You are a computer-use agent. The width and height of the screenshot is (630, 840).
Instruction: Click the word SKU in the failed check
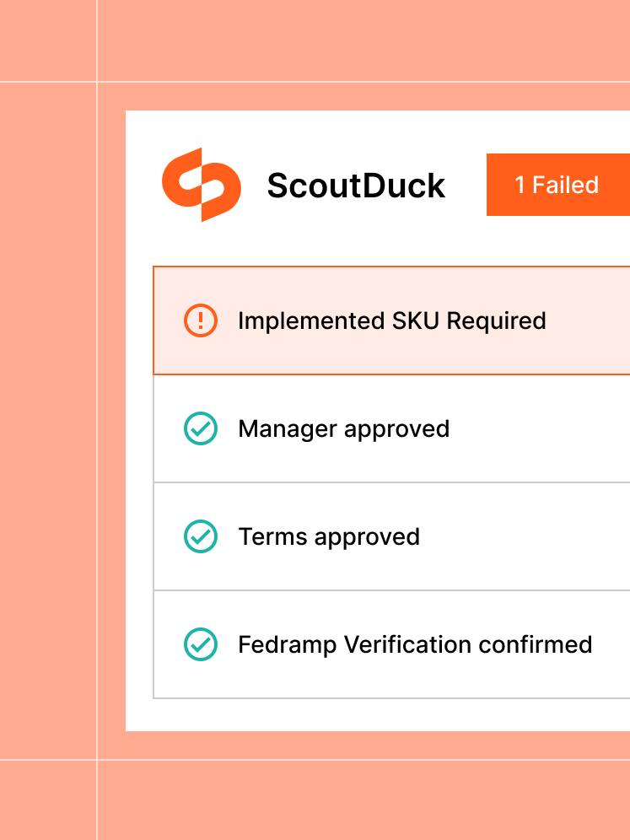coord(416,320)
